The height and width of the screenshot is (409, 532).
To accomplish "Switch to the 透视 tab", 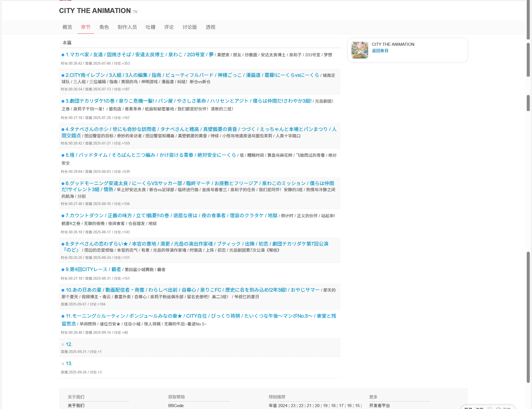I will pos(210,27).
